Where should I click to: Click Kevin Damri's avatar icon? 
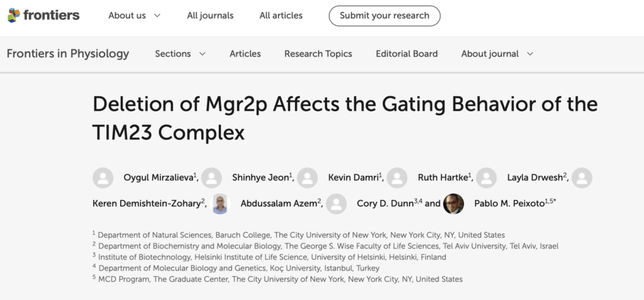308,178
